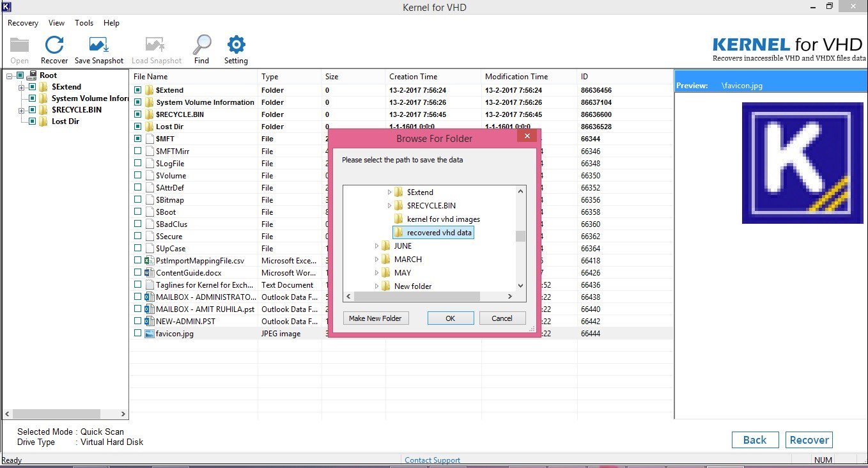This screenshot has height=468, width=868.
Task: Click the kernel for vhd images folder icon
Action: click(x=398, y=219)
